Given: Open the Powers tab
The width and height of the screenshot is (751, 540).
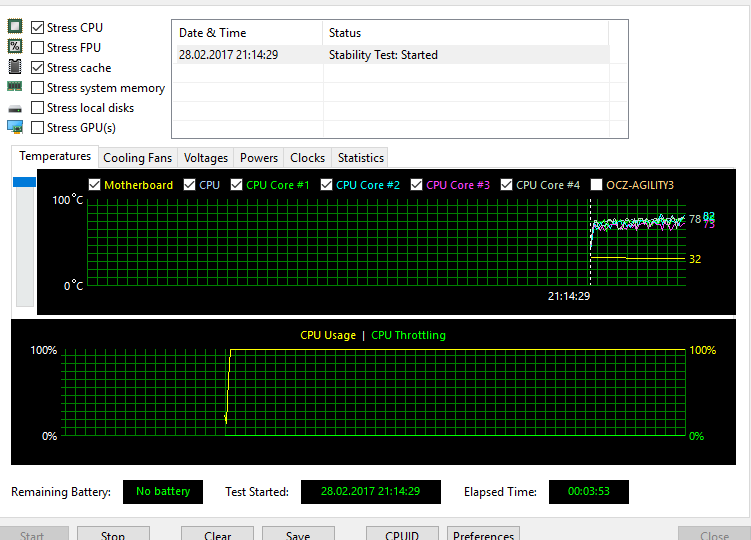Looking at the screenshot, I should tap(259, 158).
